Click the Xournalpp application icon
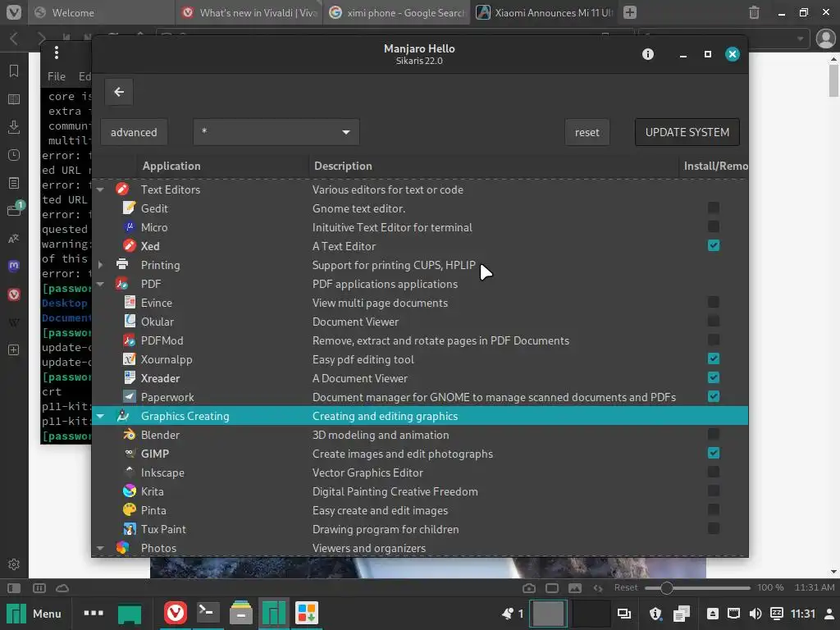This screenshot has width=840, height=630. click(x=129, y=359)
